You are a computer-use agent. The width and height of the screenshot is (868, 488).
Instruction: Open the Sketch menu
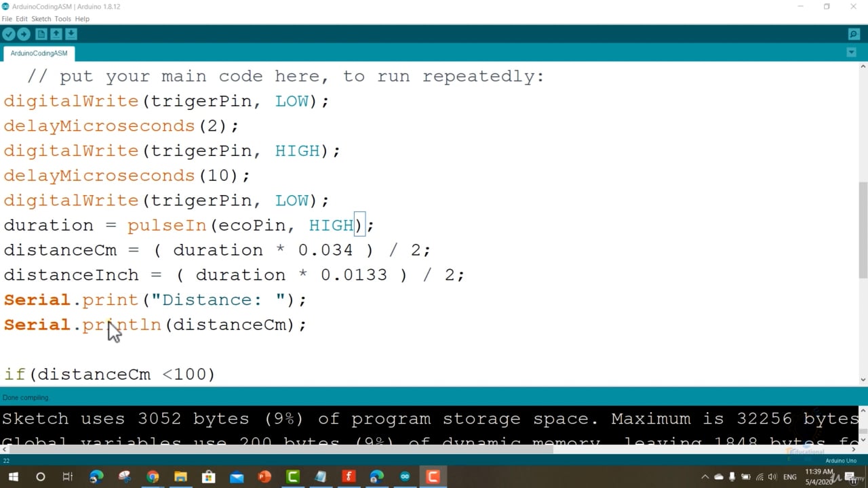coord(41,19)
